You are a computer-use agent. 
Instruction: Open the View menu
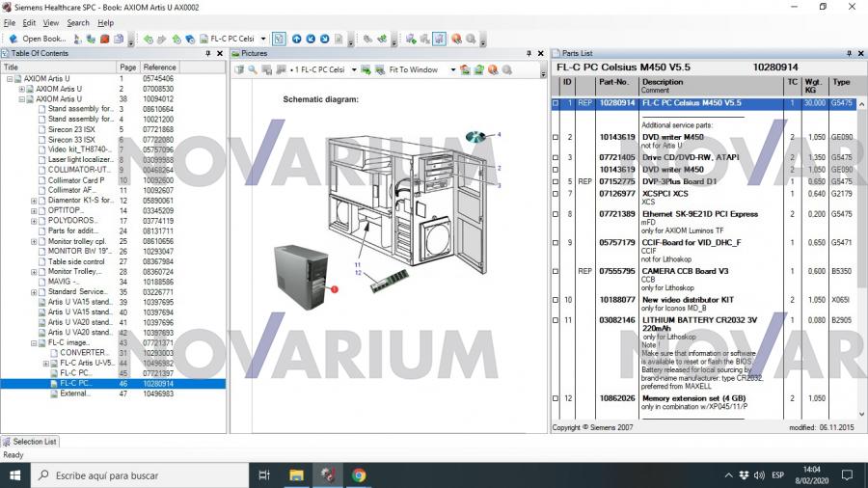click(x=51, y=22)
